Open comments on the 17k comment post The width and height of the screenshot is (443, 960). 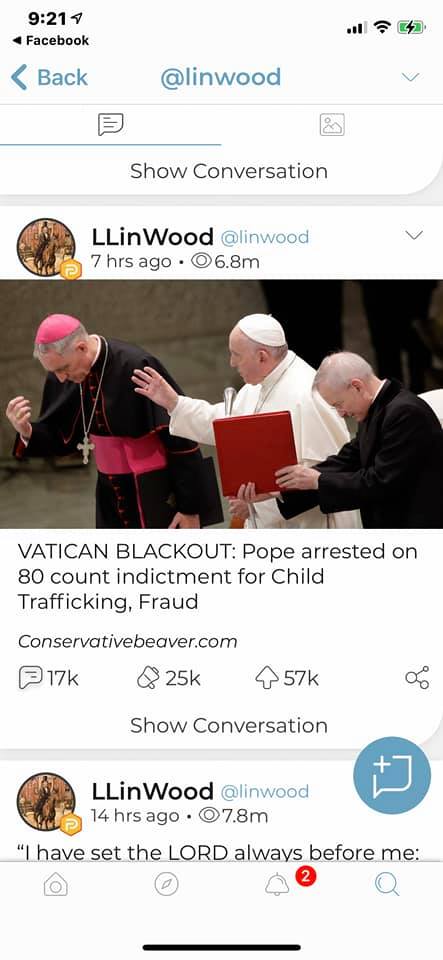[48, 678]
